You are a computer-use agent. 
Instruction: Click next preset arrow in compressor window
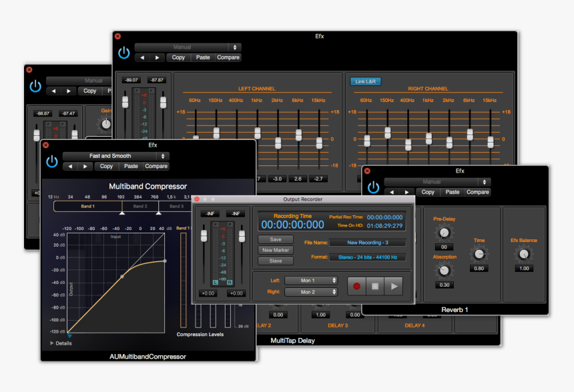click(85, 167)
